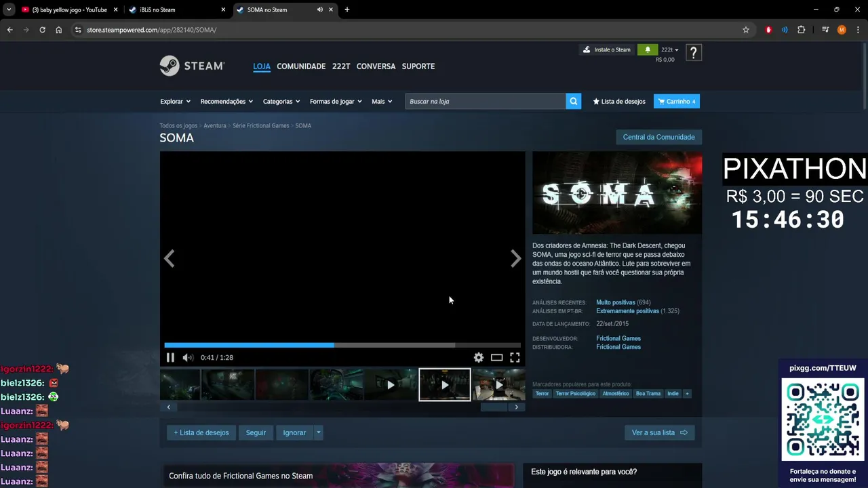Open the COMUNIDADE menu
868x488 pixels.
pyautogui.click(x=301, y=66)
